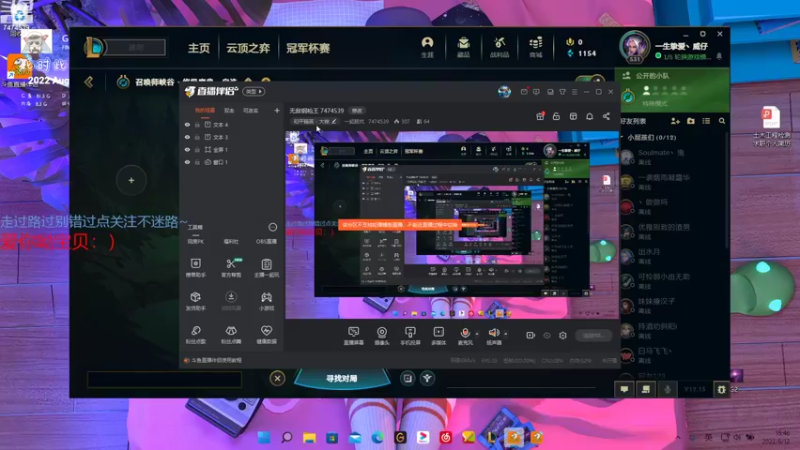Open stream settings gear icon
This screenshot has width=800, height=450.
click(x=563, y=335)
